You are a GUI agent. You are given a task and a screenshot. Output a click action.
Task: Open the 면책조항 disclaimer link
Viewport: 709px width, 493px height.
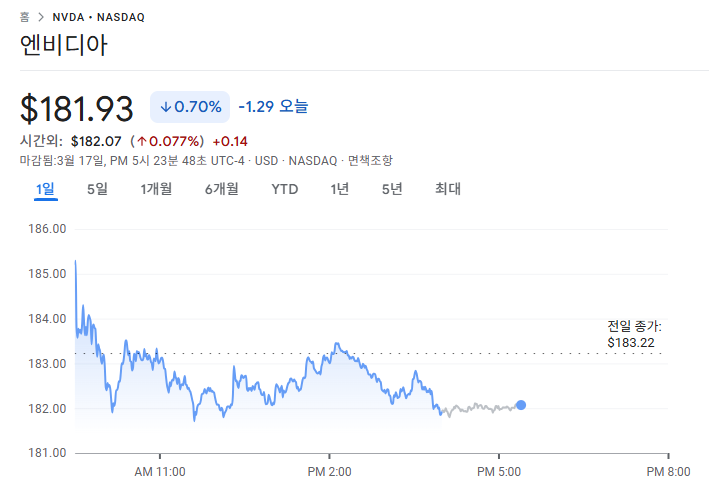point(370,160)
